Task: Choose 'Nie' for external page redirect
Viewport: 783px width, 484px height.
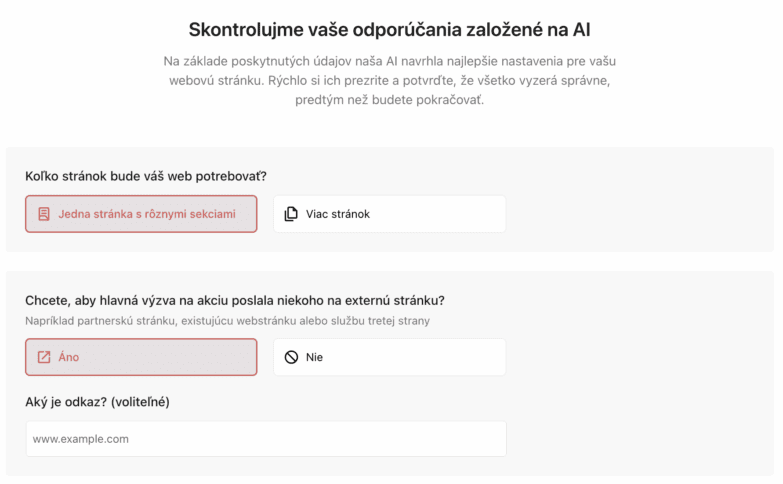Action: 389,357
